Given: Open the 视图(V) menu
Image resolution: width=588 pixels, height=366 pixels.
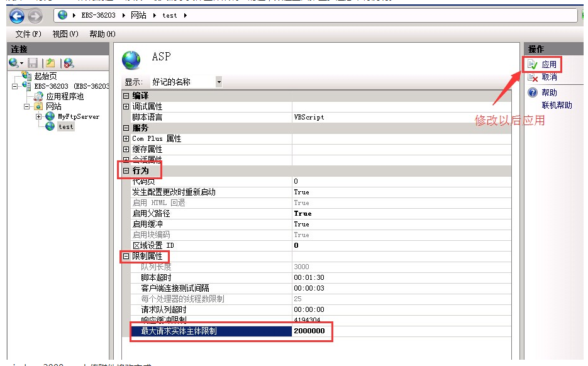Looking at the screenshot, I should pyautogui.click(x=65, y=34).
